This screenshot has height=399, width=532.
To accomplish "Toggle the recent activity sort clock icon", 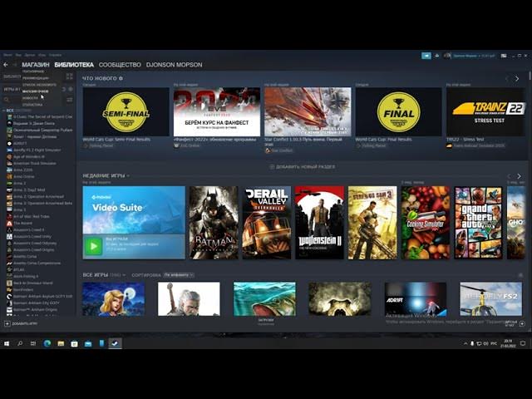I will point(63,89).
